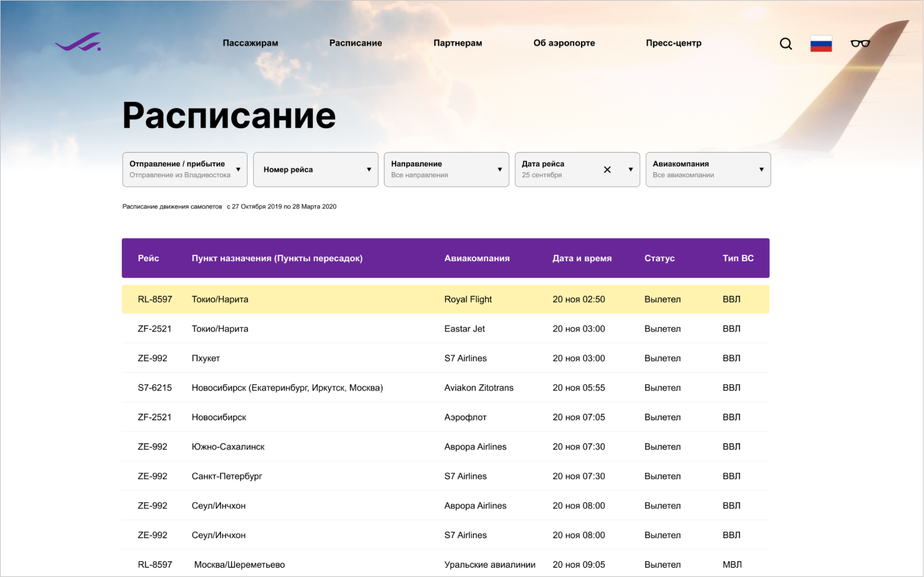This screenshot has width=924, height=577.
Task: Open the search magnifier icon
Action: (786, 43)
